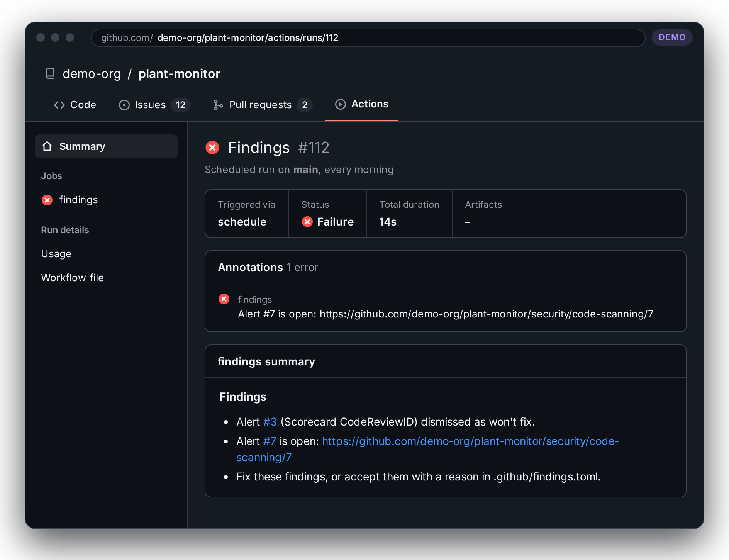Click the 'findings' label in the Annotations row

click(x=255, y=300)
